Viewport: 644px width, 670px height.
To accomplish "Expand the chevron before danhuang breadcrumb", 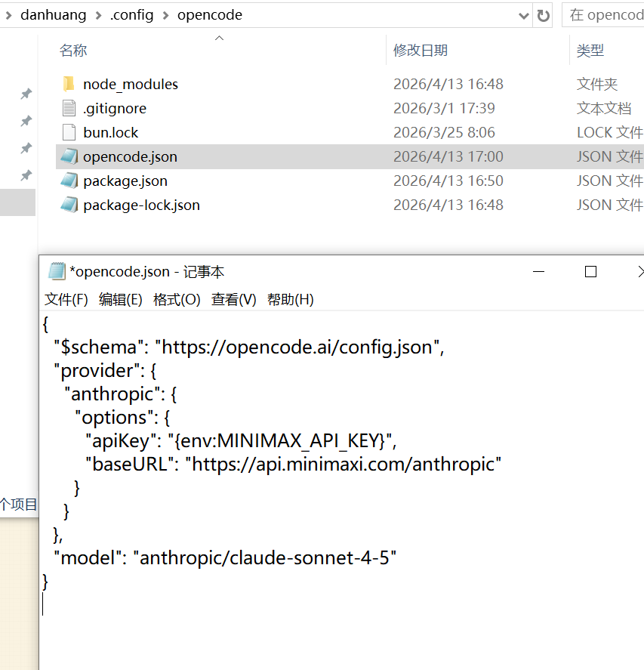I will (x=8, y=15).
